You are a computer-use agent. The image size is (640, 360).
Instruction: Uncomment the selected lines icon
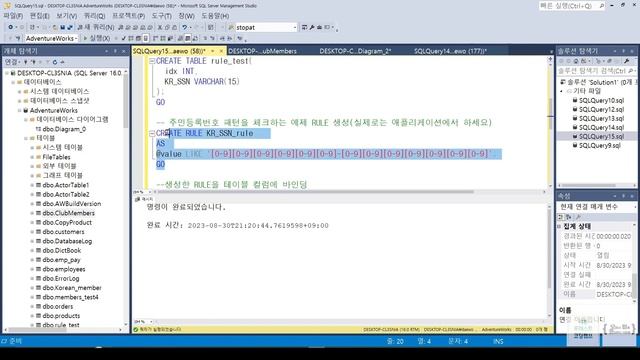click(213, 38)
